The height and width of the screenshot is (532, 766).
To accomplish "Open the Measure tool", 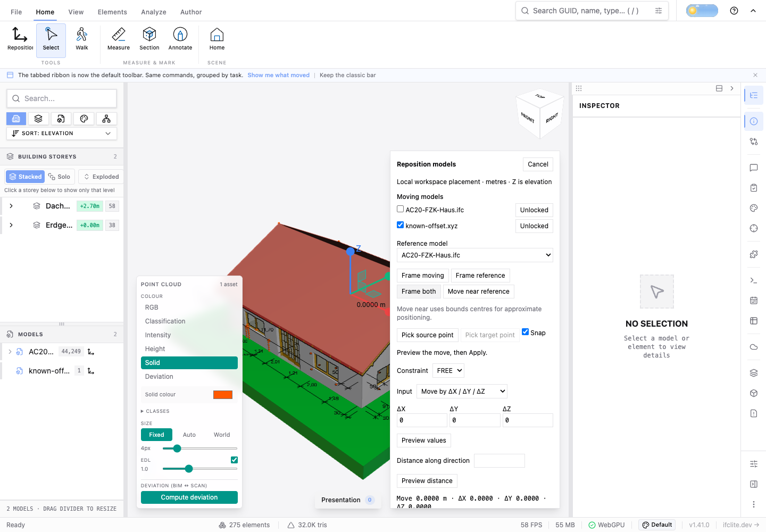I will pyautogui.click(x=119, y=39).
